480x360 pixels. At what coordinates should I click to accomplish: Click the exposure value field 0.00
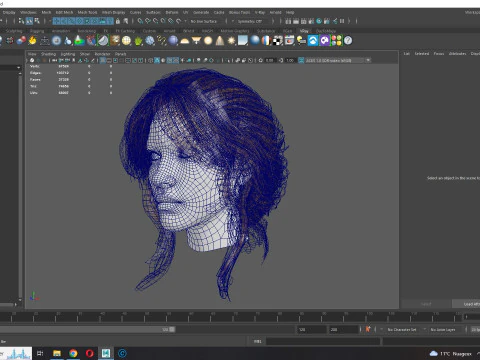coord(270,60)
